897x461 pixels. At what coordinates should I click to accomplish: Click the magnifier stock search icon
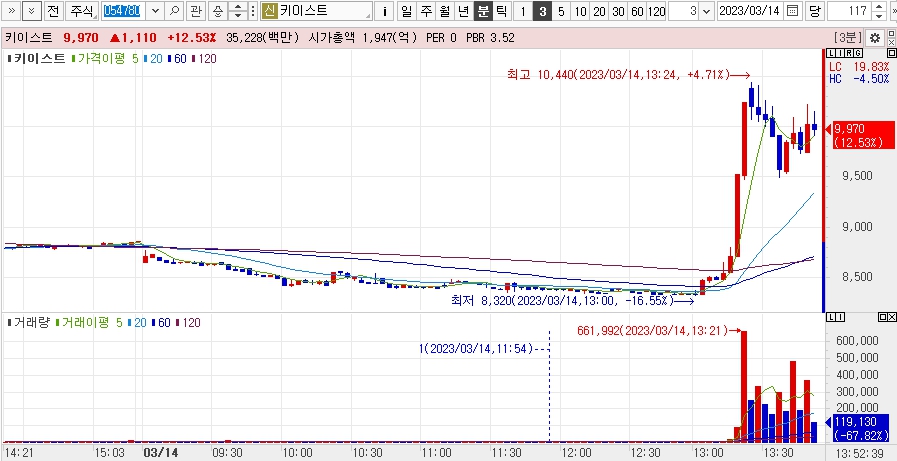(175, 10)
